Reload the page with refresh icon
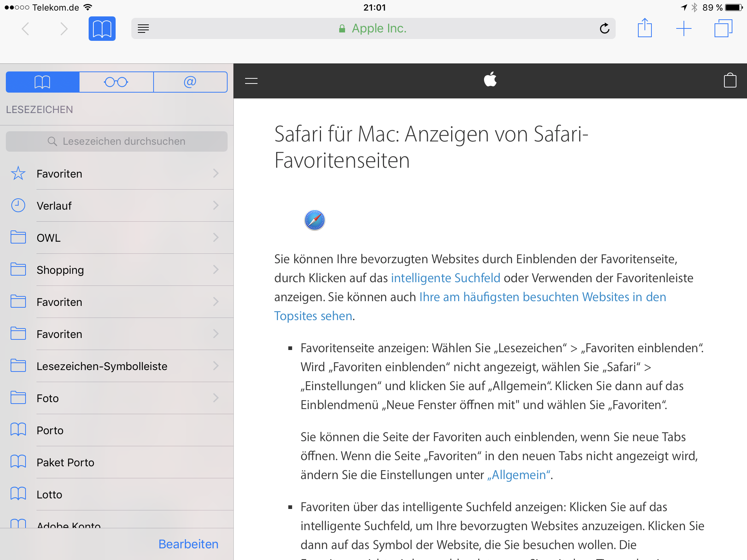747x560 pixels. pyautogui.click(x=604, y=28)
